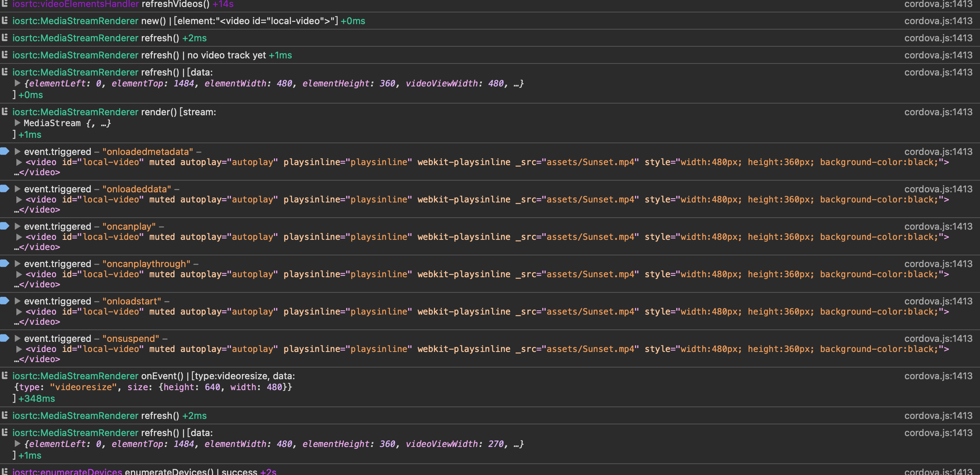The width and height of the screenshot is (980, 475).
Task: Click the videoresize size object text
Action: coord(153,387)
